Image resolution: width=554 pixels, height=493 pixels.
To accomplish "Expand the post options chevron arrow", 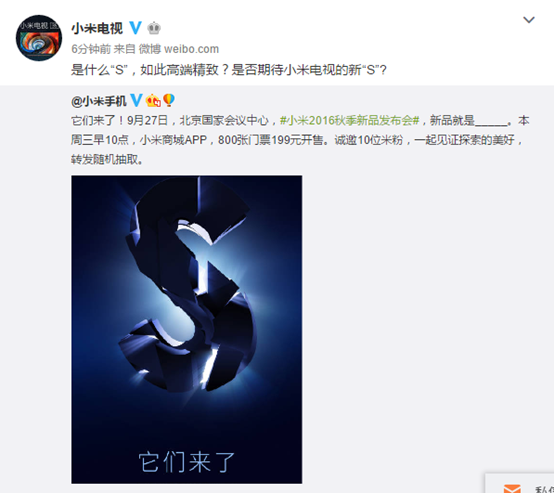I will coord(529,20).
